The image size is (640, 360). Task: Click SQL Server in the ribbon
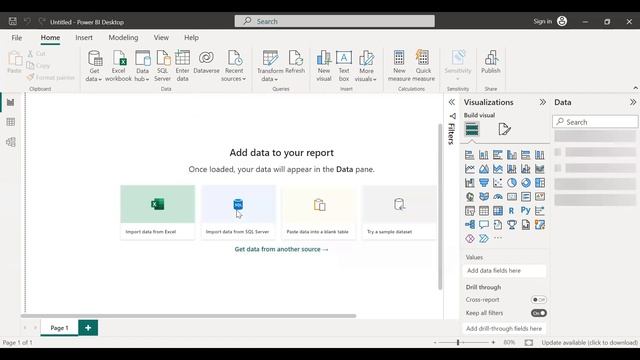click(162, 66)
